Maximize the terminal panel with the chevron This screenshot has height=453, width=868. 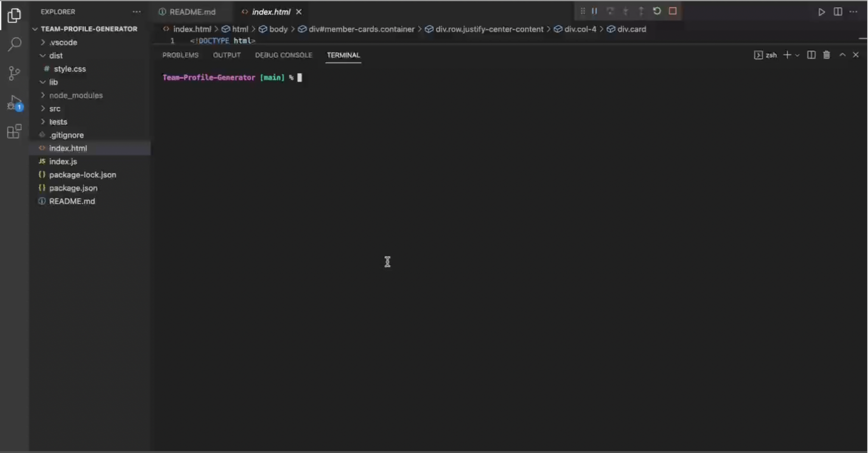point(842,55)
